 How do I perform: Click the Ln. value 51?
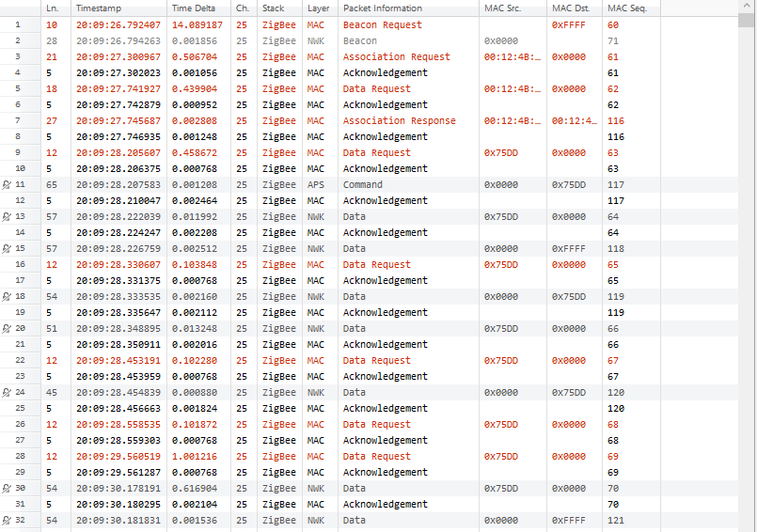(52, 328)
